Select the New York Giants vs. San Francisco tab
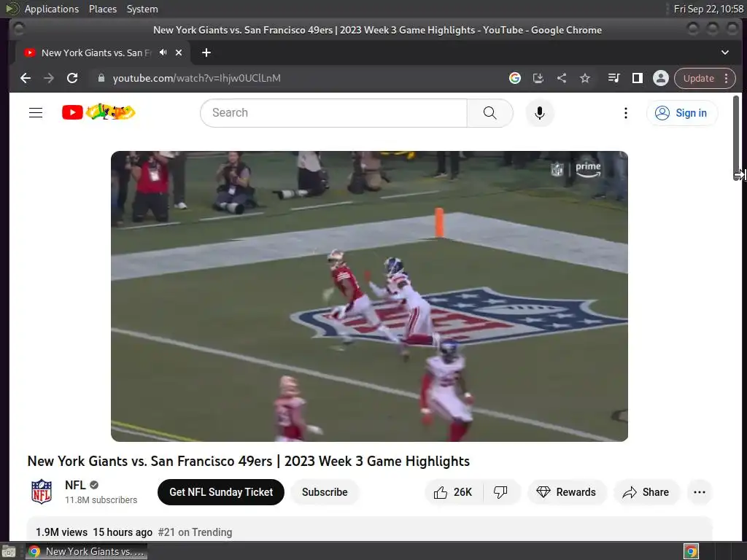 (96, 52)
